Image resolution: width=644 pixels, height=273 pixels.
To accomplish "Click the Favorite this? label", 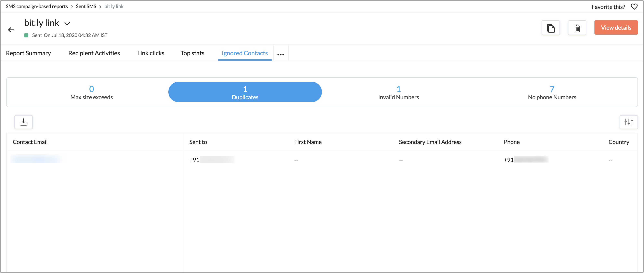I will (x=608, y=7).
